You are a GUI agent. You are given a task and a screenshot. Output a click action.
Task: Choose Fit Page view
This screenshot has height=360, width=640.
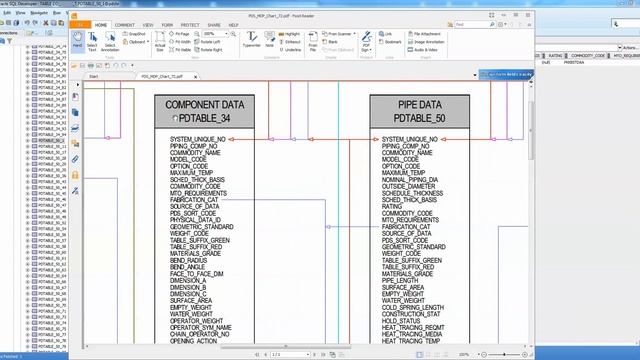[179, 34]
